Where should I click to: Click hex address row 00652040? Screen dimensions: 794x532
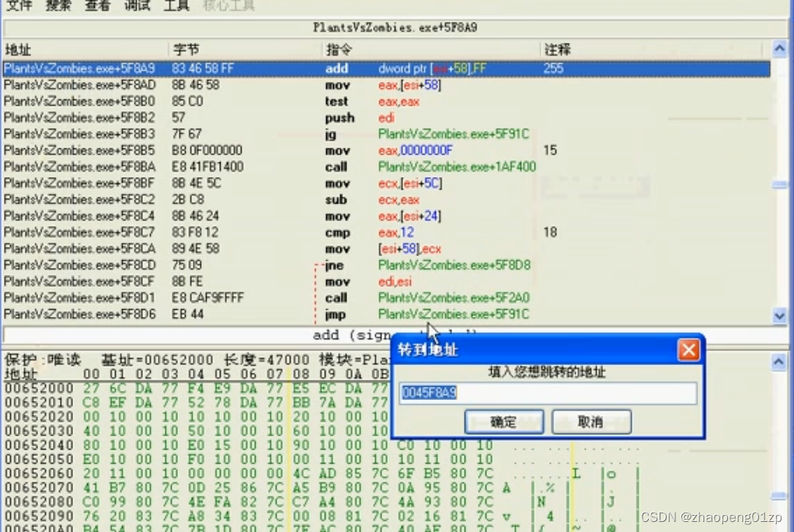pos(39,445)
